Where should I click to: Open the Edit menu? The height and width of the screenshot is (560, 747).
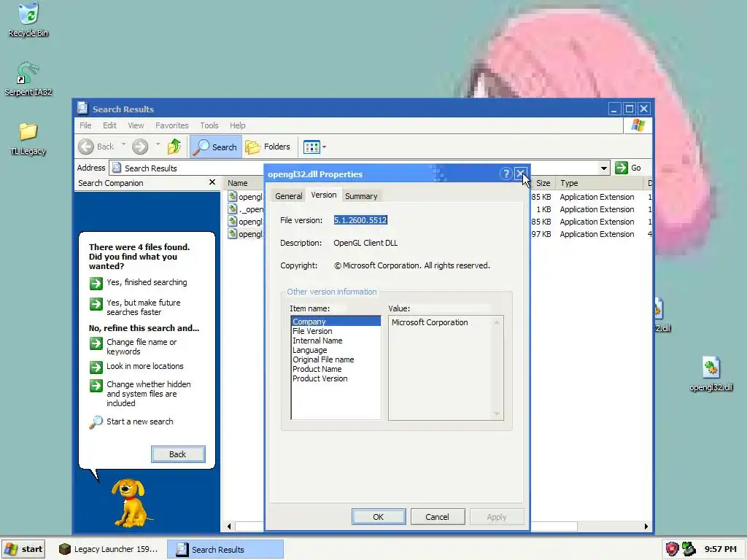click(x=109, y=125)
